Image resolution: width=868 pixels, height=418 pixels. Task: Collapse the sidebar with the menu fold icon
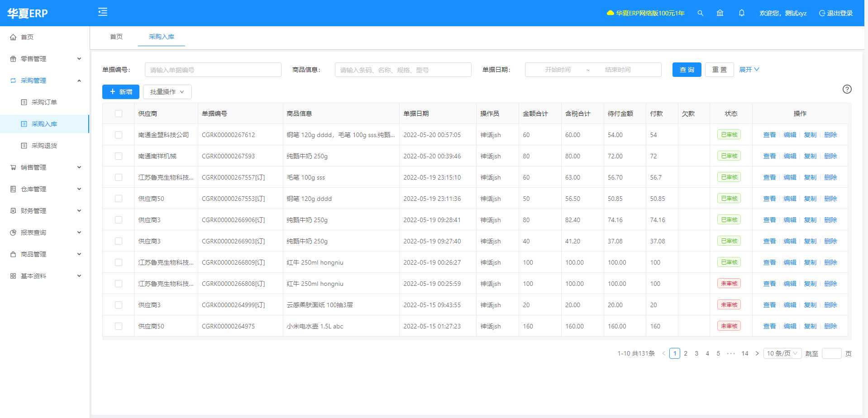(x=103, y=12)
